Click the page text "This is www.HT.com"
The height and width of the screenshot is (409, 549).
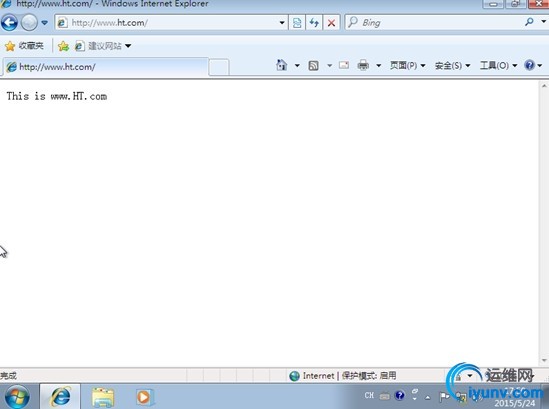[57, 96]
